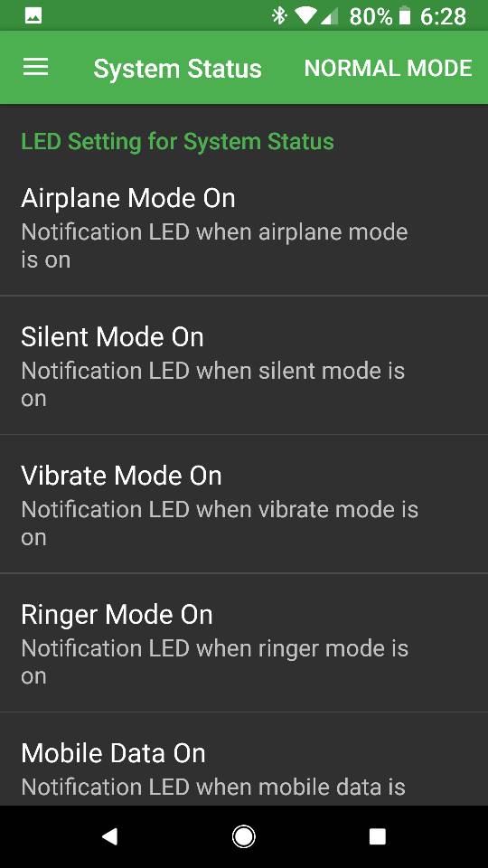Tap the battery icon in status bar
Viewport: 488px width, 868px height.
click(405, 16)
